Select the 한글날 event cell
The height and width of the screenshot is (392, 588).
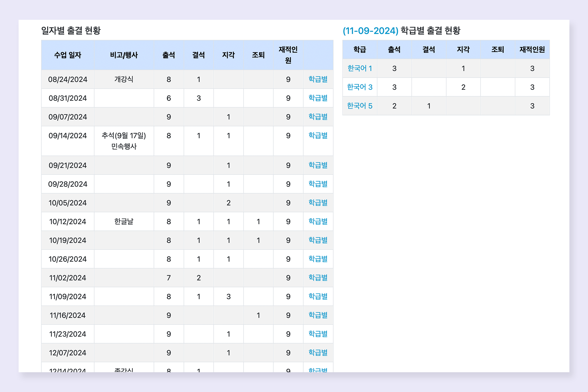124,221
